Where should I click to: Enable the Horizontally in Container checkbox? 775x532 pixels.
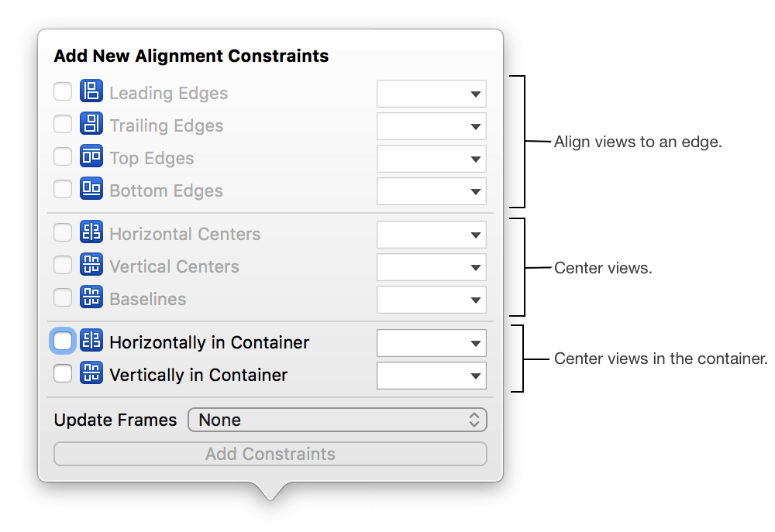(63, 342)
